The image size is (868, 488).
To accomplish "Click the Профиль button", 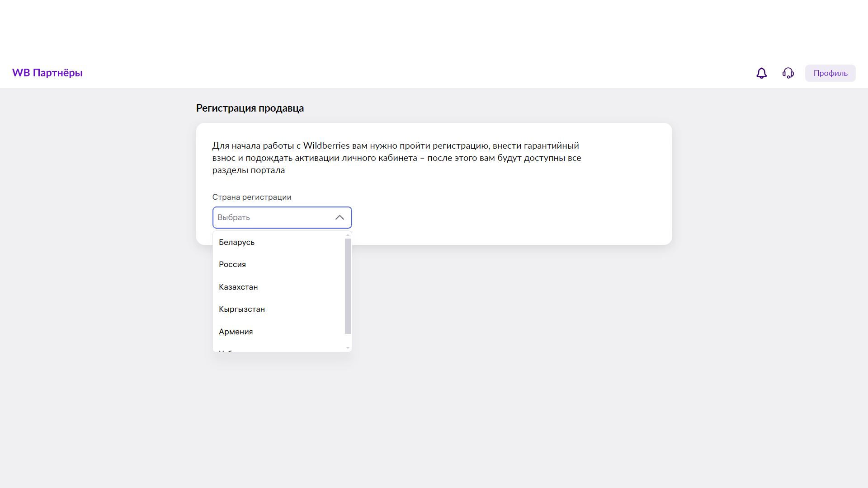I will point(830,73).
